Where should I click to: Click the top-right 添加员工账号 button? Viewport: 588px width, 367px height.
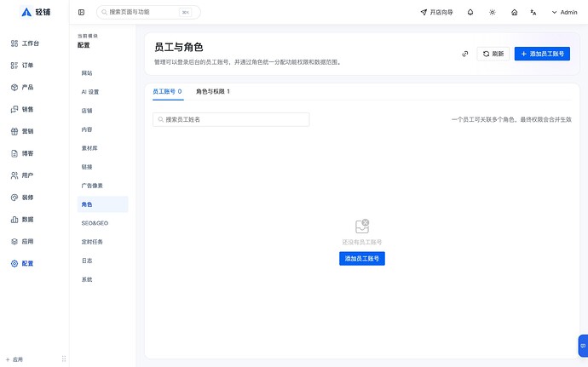pos(542,54)
